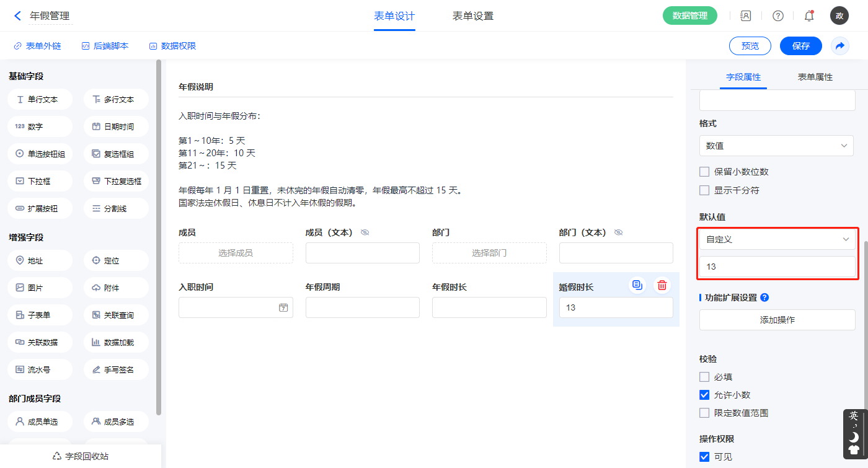Click the default value input containing 13
868x468 pixels.
point(776,267)
